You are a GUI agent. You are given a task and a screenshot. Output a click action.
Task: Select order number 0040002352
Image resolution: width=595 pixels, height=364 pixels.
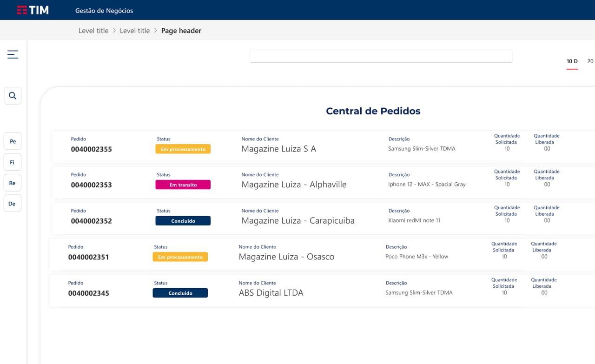coord(92,221)
